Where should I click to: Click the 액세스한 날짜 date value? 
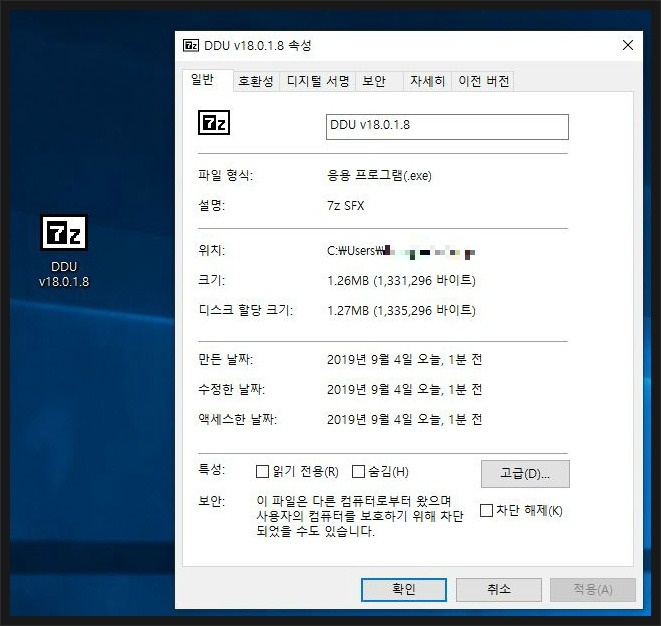[404, 419]
